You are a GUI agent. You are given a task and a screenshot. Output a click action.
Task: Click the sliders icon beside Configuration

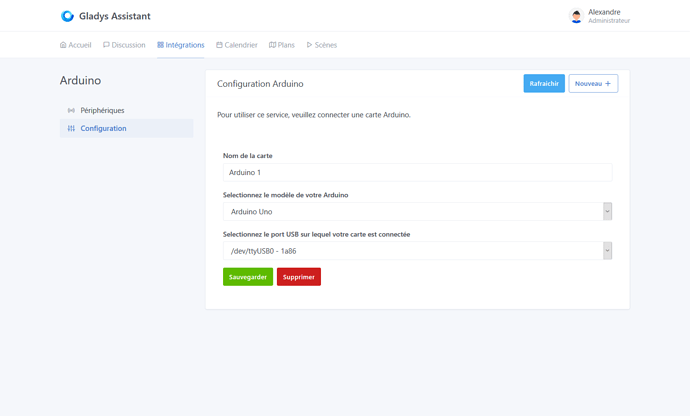[x=71, y=129]
